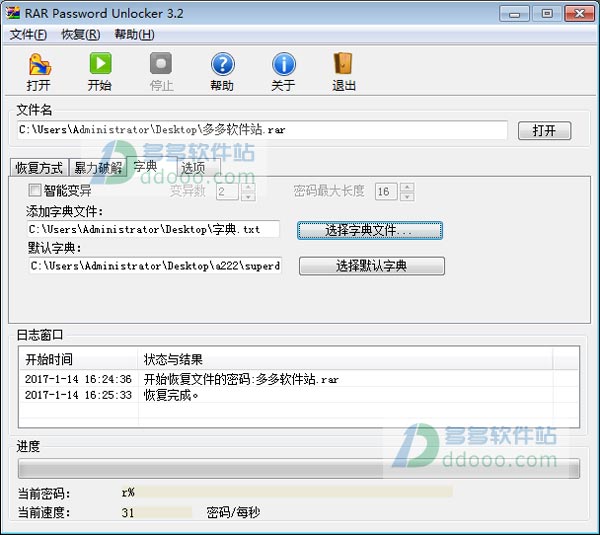Click the 打开 button beside file name

pyautogui.click(x=545, y=130)
